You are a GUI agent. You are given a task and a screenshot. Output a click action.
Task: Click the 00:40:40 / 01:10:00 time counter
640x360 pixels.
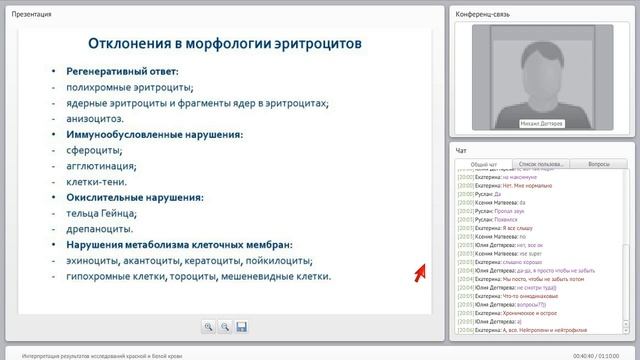[x=596, y=356]
